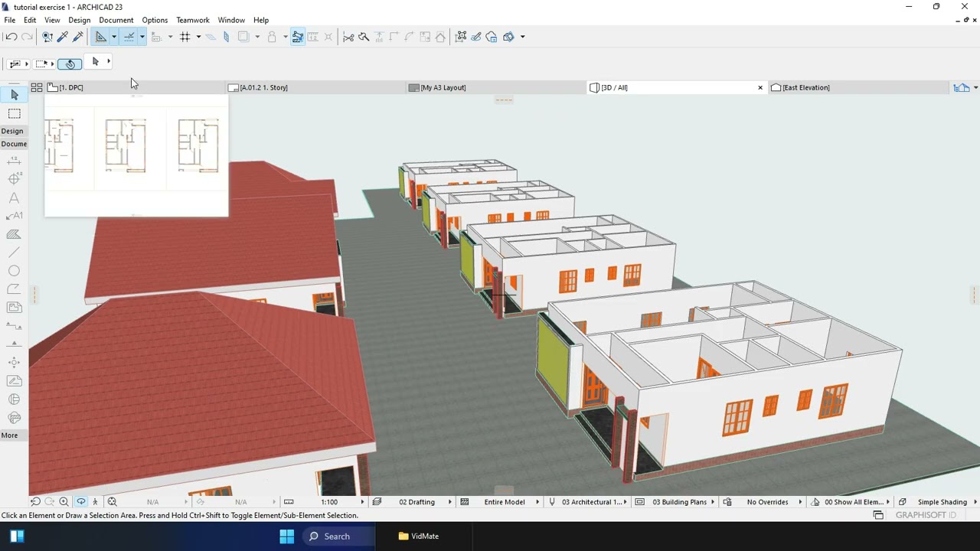Close the 3D / All tab
The width and height of the screenshot is (980, 551).
[x=760, y=87]
